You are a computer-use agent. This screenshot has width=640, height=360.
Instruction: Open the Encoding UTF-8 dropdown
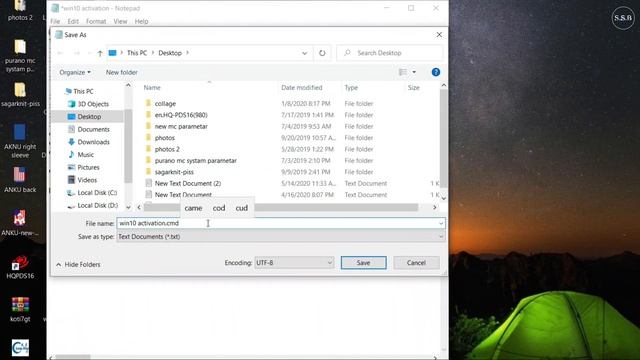(294, 262)
